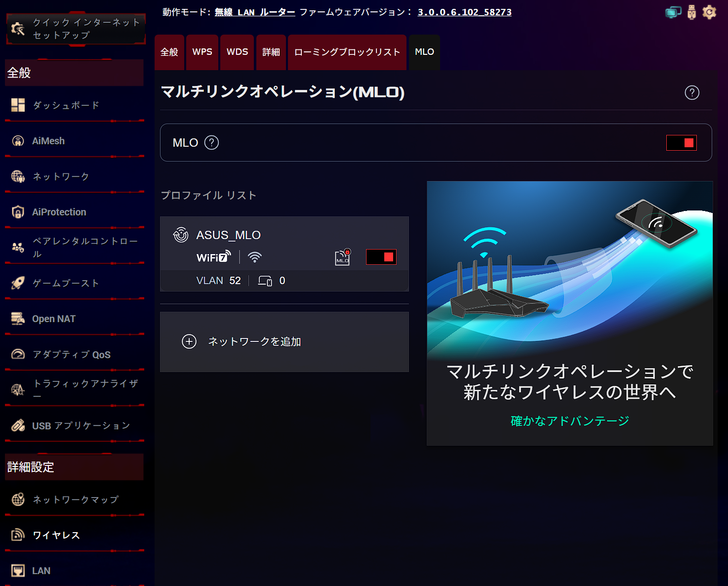Click the help icon beside the page title

692,92
